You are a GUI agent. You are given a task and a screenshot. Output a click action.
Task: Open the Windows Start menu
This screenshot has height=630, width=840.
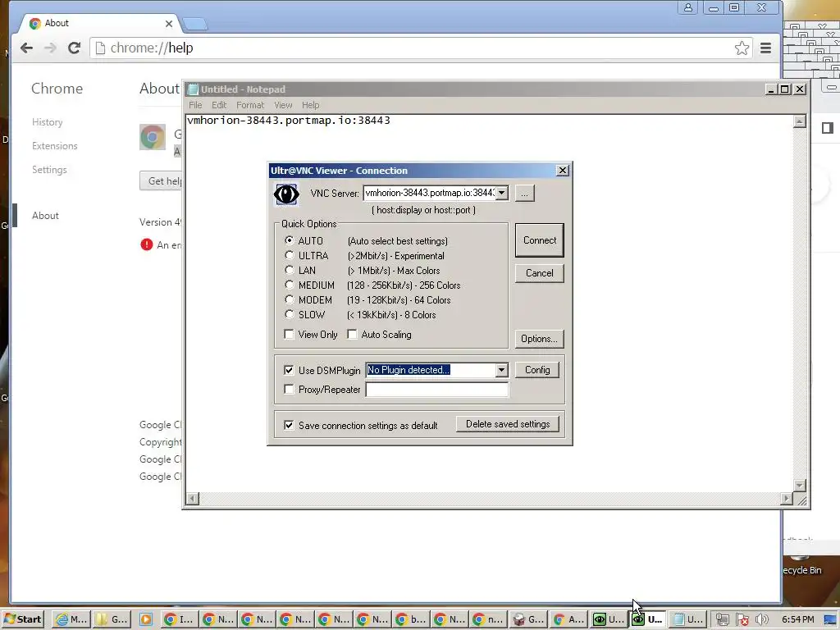click(x=22, y=619)
